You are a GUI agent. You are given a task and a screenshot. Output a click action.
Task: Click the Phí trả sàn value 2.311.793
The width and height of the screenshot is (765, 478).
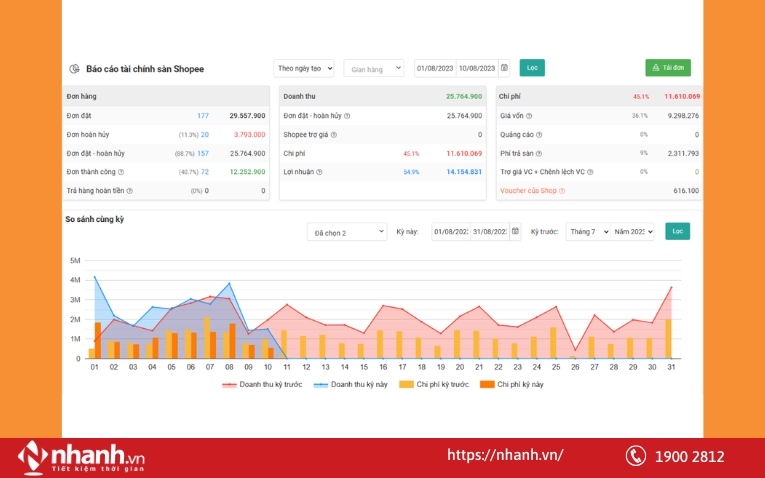(683, 153)
